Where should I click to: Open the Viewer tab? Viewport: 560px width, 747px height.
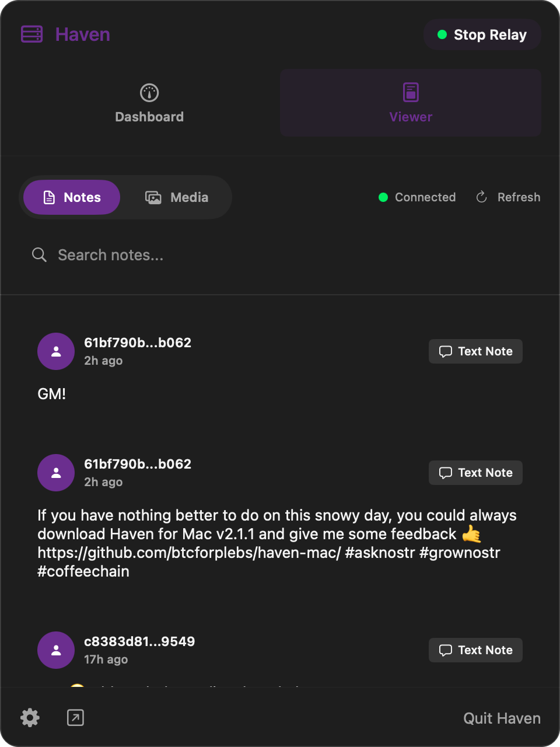[411, 103]
